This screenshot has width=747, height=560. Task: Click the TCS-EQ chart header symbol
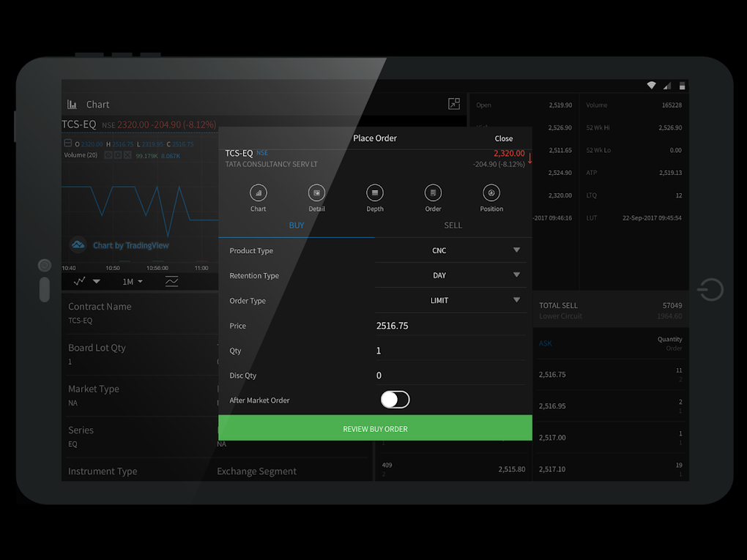coord(79,124)
